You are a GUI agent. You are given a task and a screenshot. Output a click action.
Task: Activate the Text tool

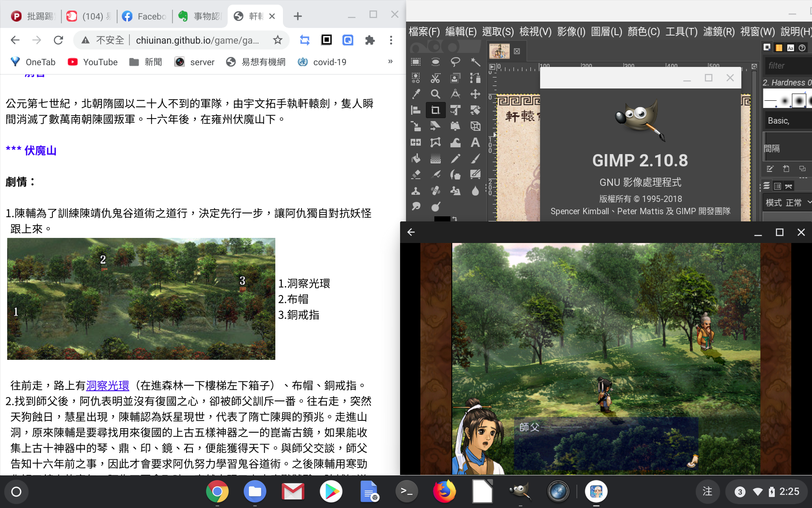(x=475, y=143)
